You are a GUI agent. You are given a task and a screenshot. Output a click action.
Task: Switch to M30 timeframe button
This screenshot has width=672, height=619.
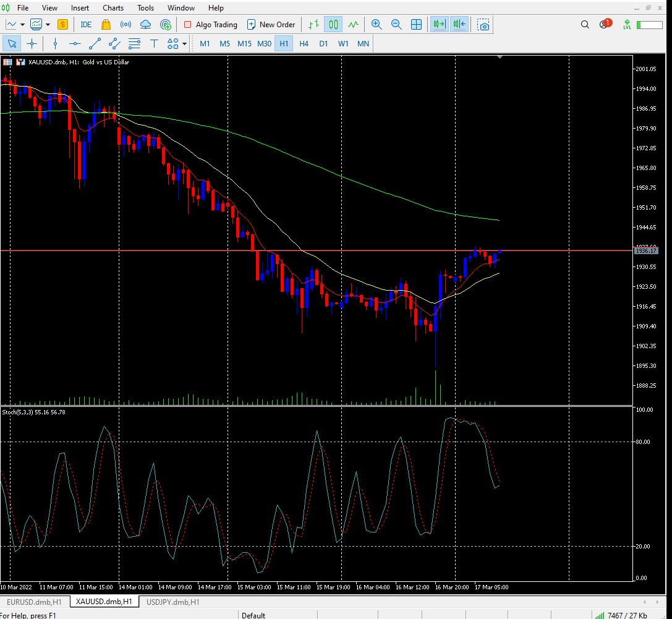pos(265,43)
